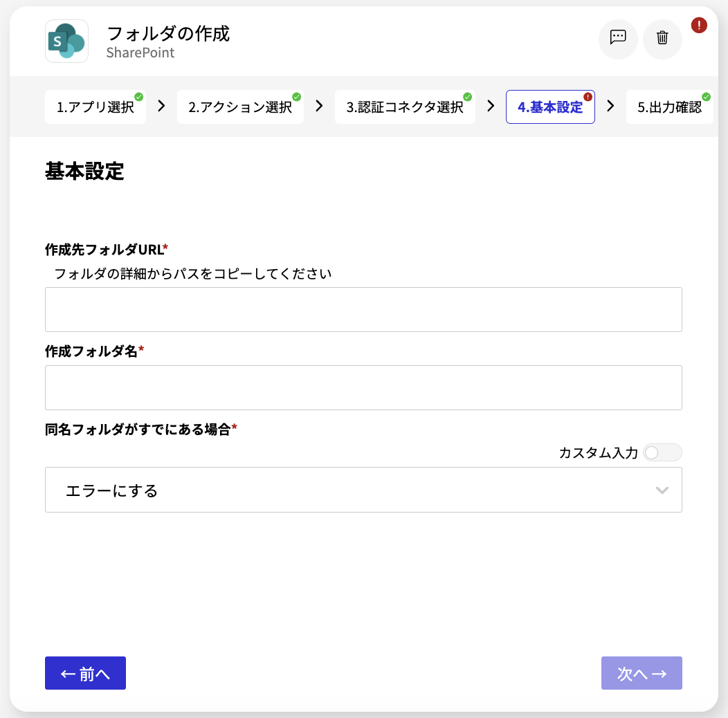Viewport: 728px width, 718px height.
Task: Click the 次へ → button
Action: pyautogui.click(x=641, y=673)
